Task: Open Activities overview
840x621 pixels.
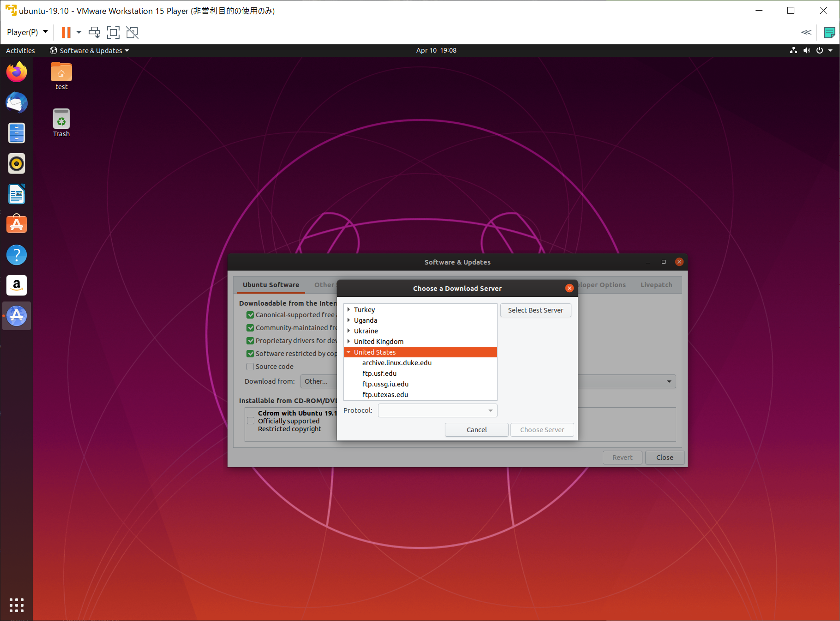Action: click(20, 50)
